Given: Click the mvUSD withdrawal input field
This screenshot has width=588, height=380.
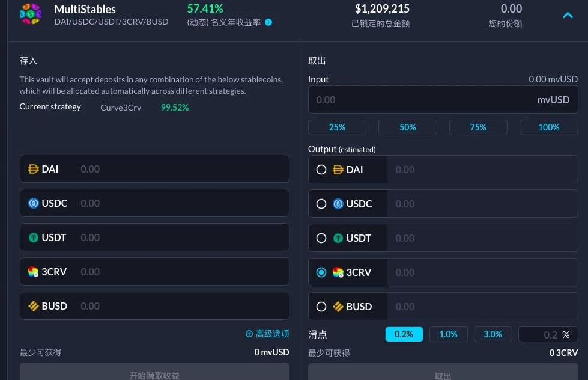Looking at the screenshot, I should (x=420, y=100).
